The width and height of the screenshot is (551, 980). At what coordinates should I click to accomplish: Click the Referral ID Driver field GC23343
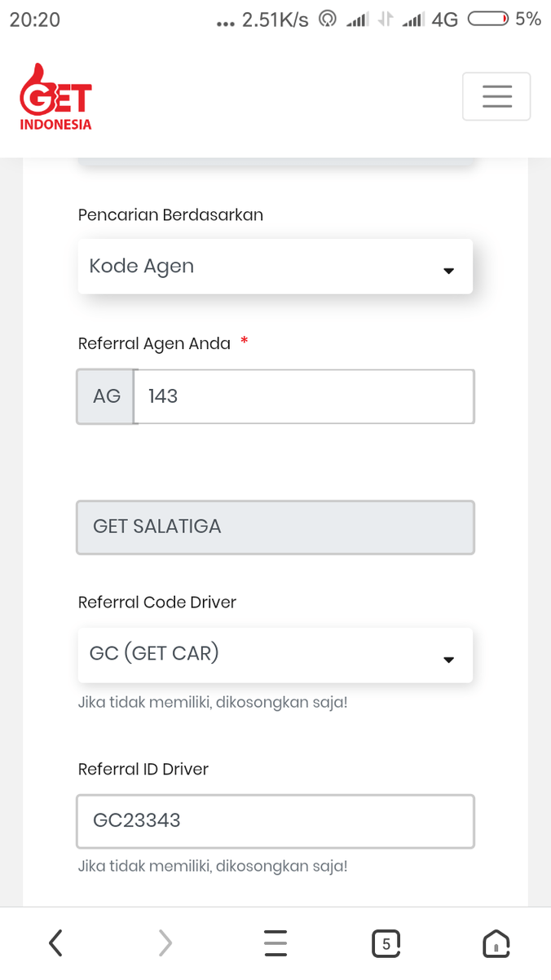275,821
